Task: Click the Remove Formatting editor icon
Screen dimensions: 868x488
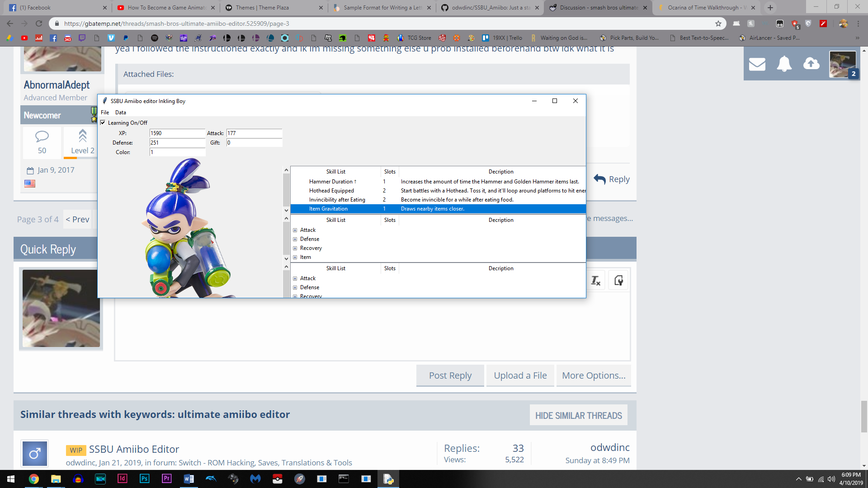Action: point(596,281)
